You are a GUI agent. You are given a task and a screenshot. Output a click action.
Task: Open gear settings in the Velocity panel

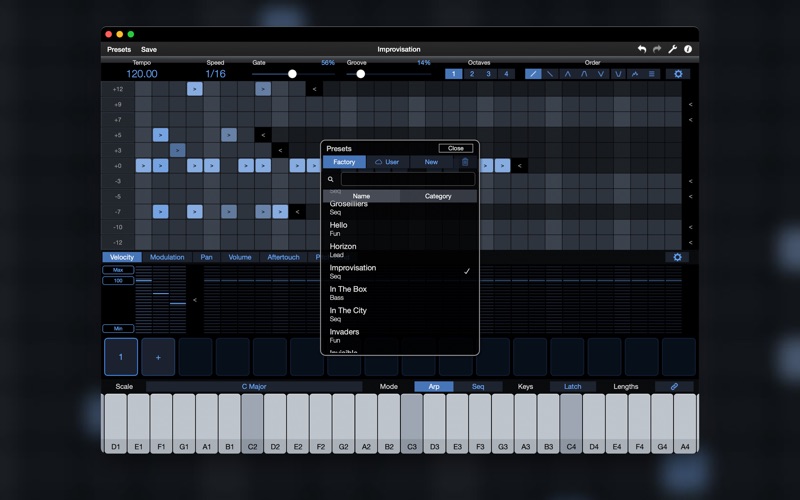click(x=677, y=257)
